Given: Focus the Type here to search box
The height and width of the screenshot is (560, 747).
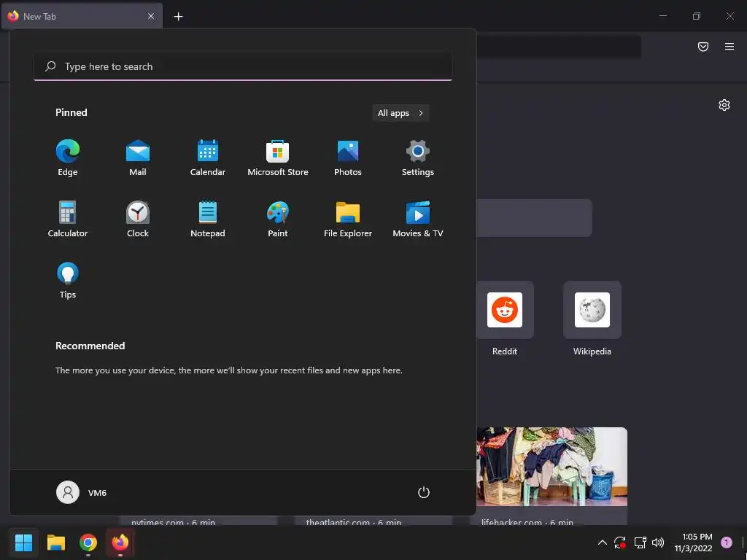Looking at the screenshot, I should (243, 66).
